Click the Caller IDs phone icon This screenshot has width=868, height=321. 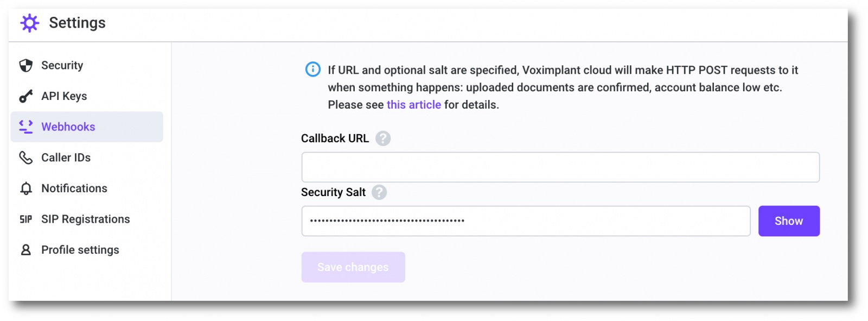25,158
